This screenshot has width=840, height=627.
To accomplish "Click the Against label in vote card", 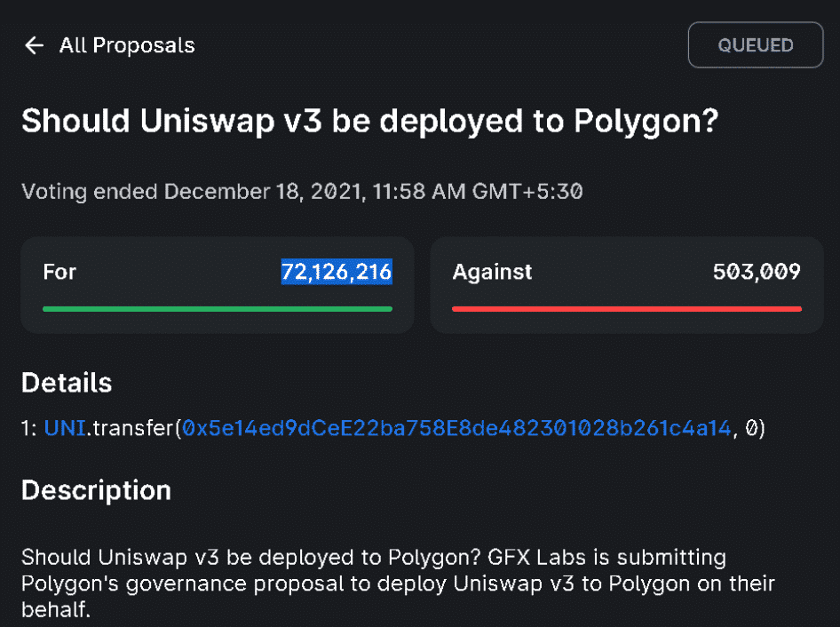I will [x=492, y=272].
